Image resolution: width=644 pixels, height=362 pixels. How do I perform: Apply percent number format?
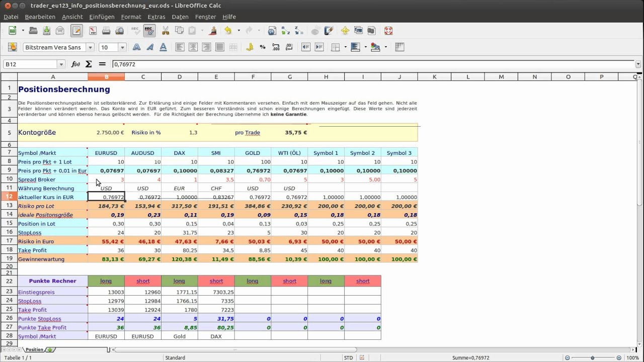point(263,47)
